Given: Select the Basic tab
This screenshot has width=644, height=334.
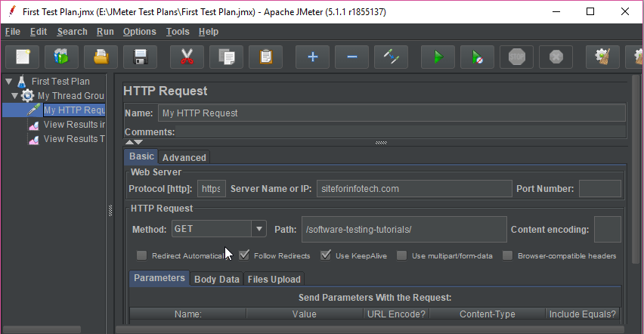Looking at the screenshot, I should [141, 156].
